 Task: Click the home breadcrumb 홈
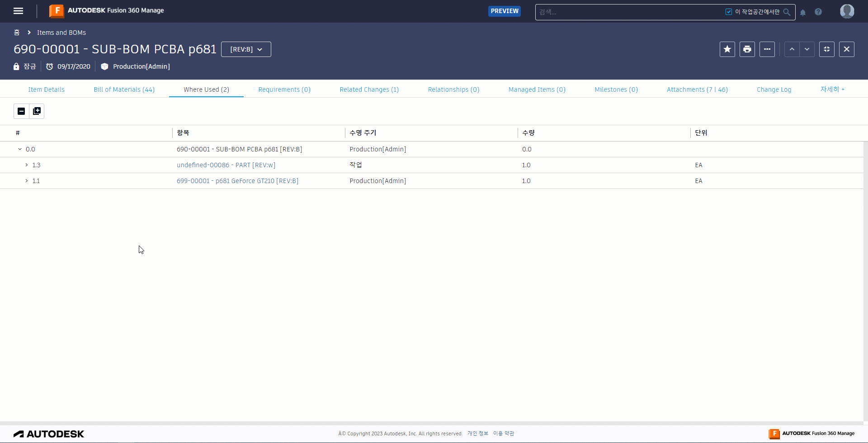17,33
